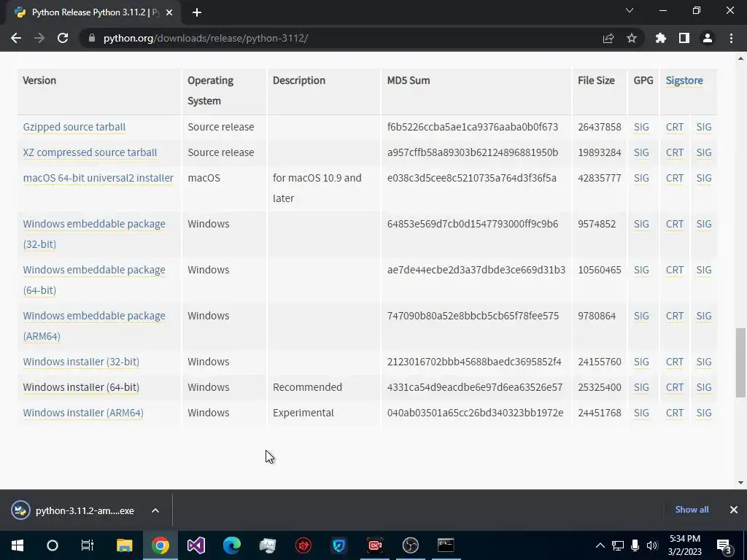Download macOS 64-bit universal2 installer
This screenshot has height=560, width=747.
98,178
